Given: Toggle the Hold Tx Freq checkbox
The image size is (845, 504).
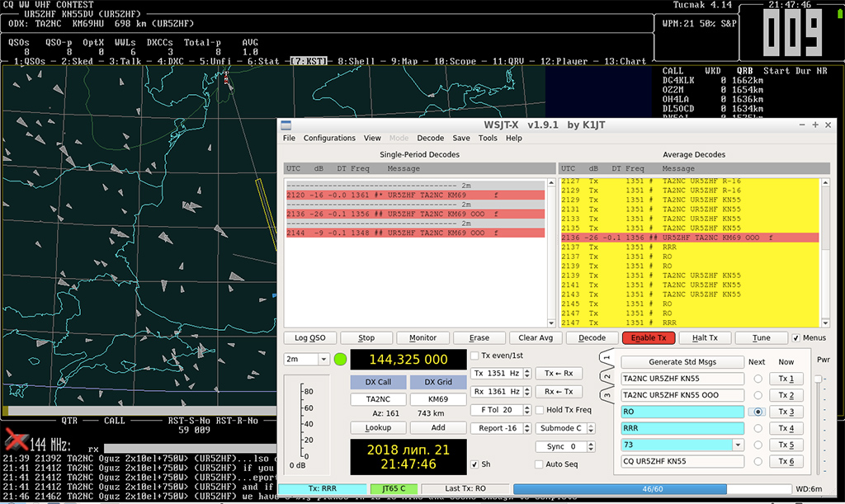Looking at the screenshot, I should point(540,410).
